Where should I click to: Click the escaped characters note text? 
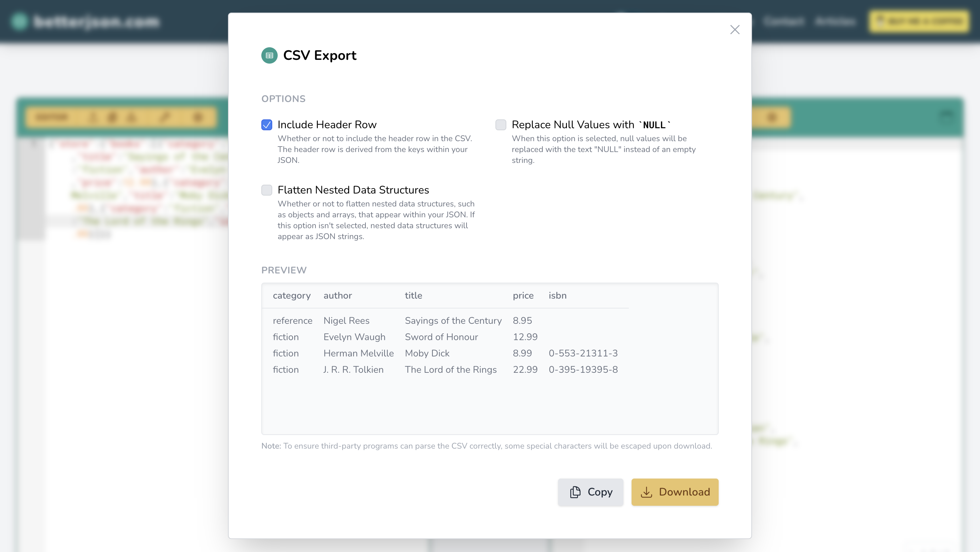[487, 446]
